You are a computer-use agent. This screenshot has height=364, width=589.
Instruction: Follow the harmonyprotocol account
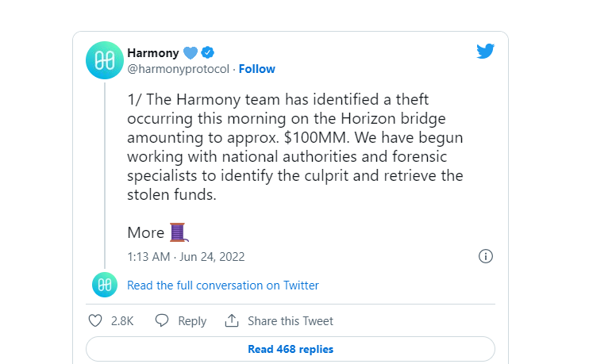tap(257, 69)
